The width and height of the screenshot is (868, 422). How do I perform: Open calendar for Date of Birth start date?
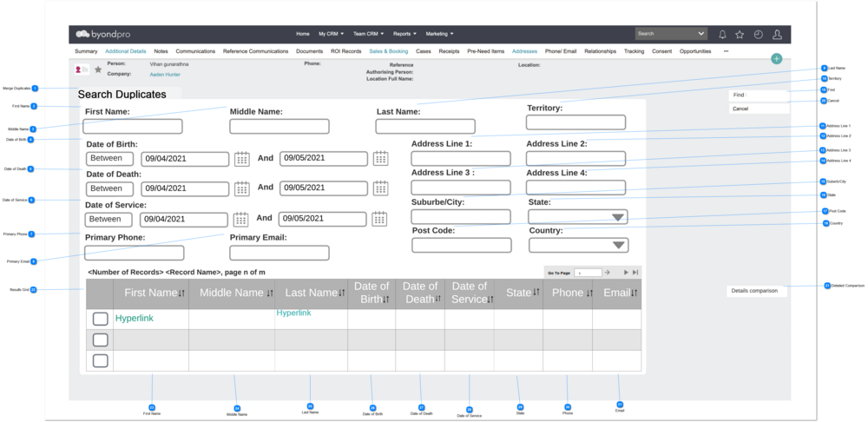242,159
